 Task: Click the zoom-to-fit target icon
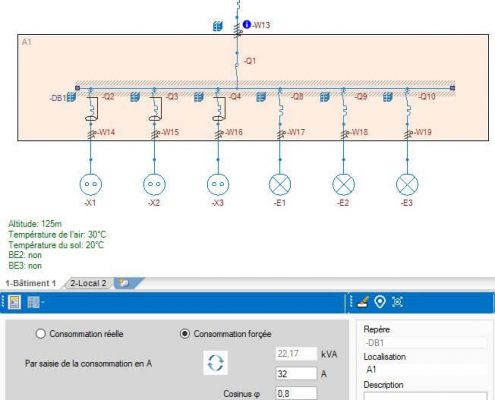(397, 302)
